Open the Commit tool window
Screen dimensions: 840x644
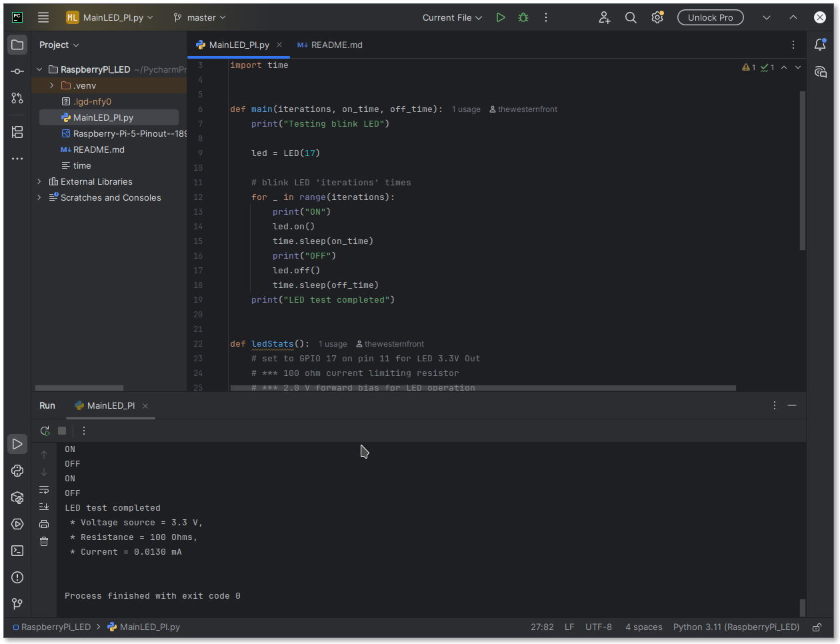(x=17, y=71)
